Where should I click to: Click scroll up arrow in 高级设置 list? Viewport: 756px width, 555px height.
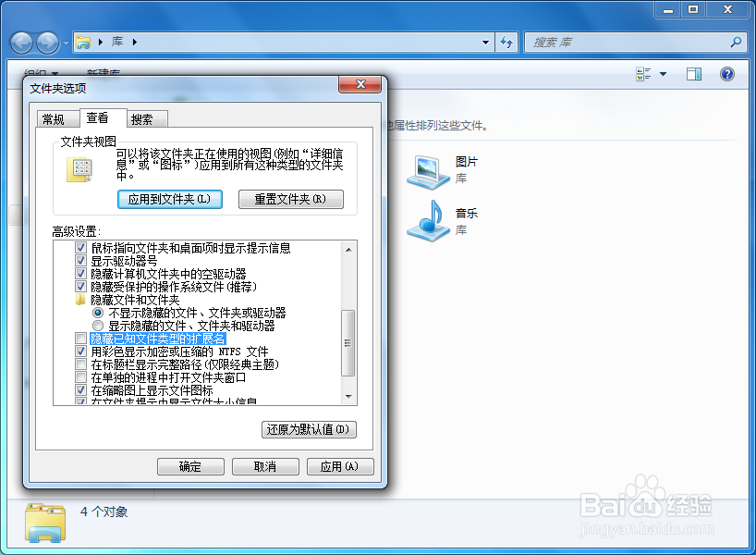[x=348, y=250]
